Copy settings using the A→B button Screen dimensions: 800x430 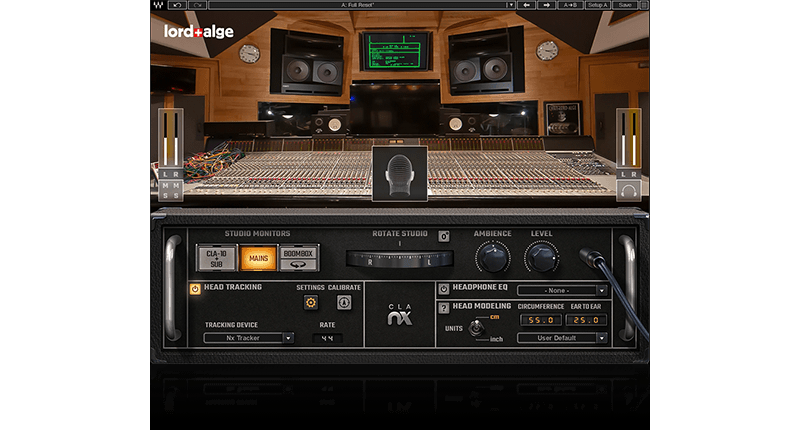(x=570, y=5)
